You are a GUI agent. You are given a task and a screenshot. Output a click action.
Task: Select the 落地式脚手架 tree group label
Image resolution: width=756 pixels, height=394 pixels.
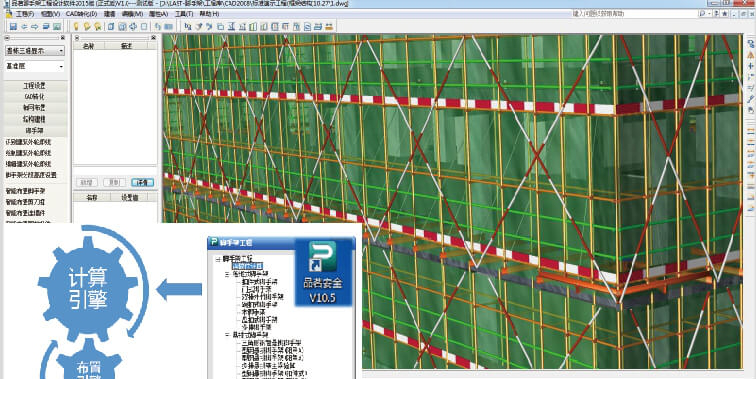click(251, 274)
